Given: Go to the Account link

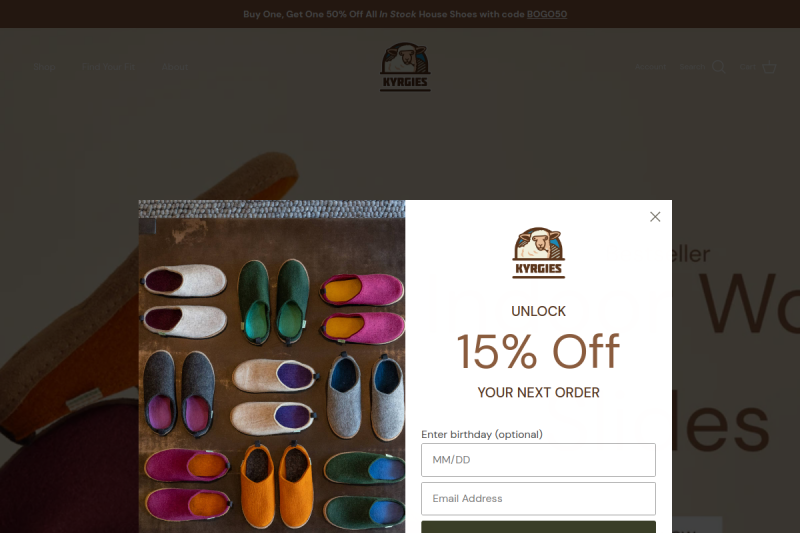Looking at the screenshot, I should (650, 67).
